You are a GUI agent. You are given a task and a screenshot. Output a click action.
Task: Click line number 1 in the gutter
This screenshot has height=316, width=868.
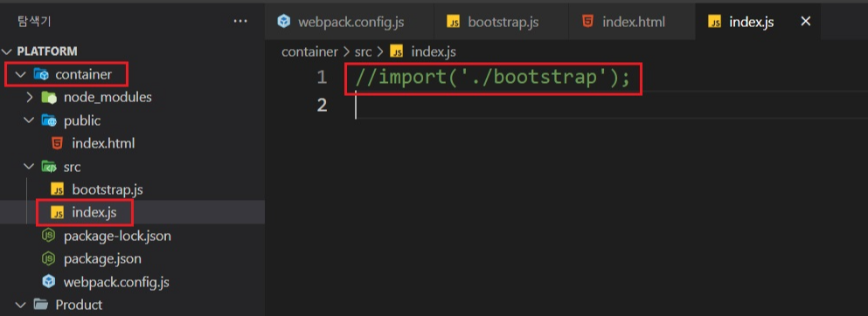(x=322, y=78)
